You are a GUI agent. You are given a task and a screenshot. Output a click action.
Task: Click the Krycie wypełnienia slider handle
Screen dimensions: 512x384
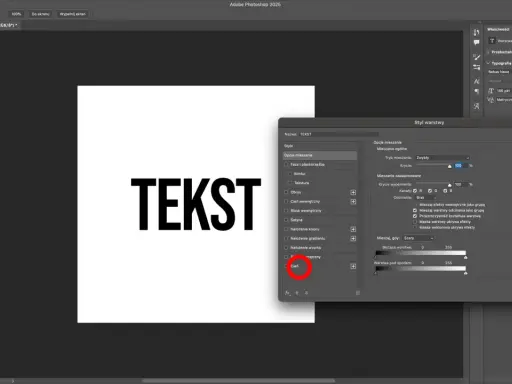449,185
